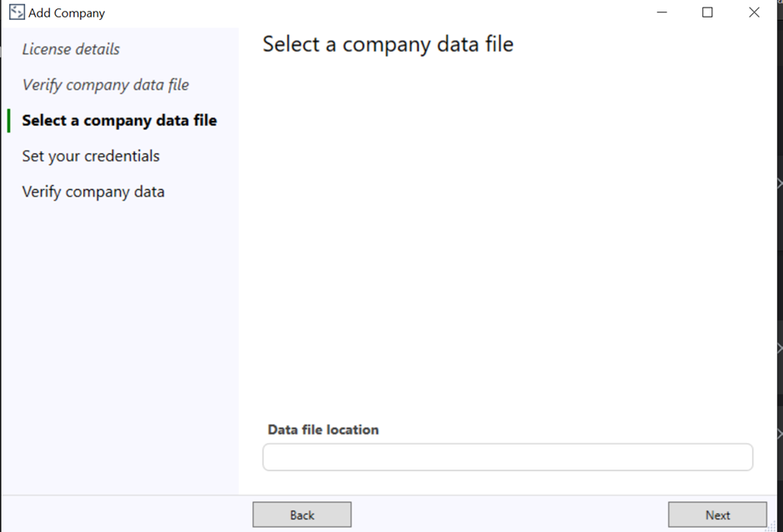Expand the lower chevron on the right edge
Viewport: 783px width, 532px height.
[x=778, y=433]
